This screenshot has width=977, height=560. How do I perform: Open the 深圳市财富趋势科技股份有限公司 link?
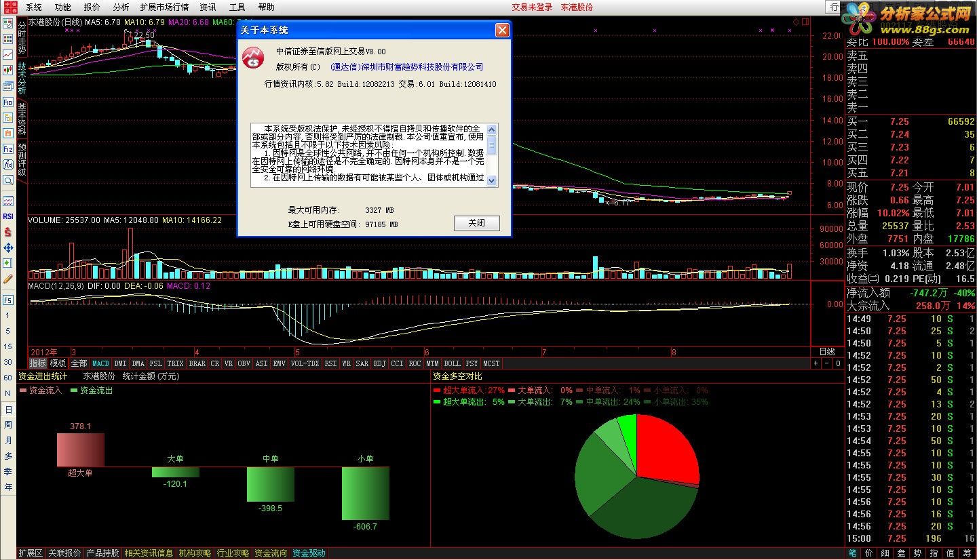pos(407,67)
